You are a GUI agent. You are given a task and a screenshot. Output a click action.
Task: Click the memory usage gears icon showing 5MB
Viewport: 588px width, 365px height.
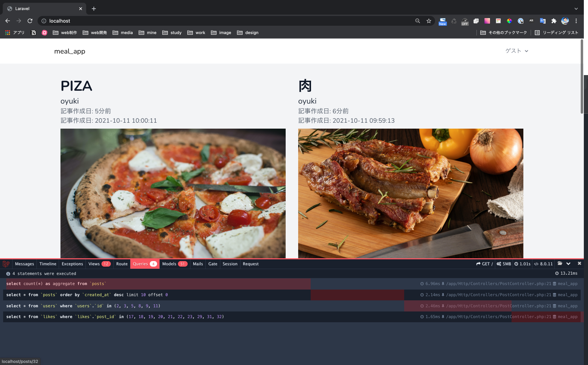pyautogui.click(x=499, y=264)
